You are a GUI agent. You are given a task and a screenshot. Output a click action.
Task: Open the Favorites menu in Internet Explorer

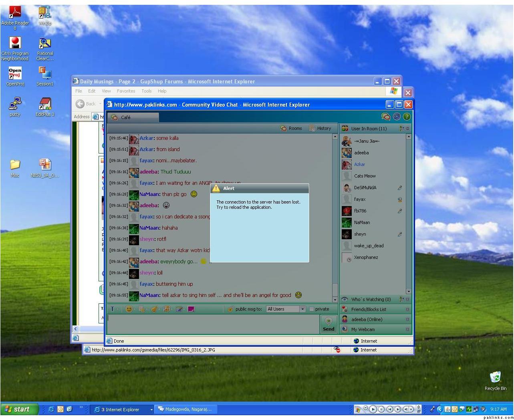pos(126,91)
